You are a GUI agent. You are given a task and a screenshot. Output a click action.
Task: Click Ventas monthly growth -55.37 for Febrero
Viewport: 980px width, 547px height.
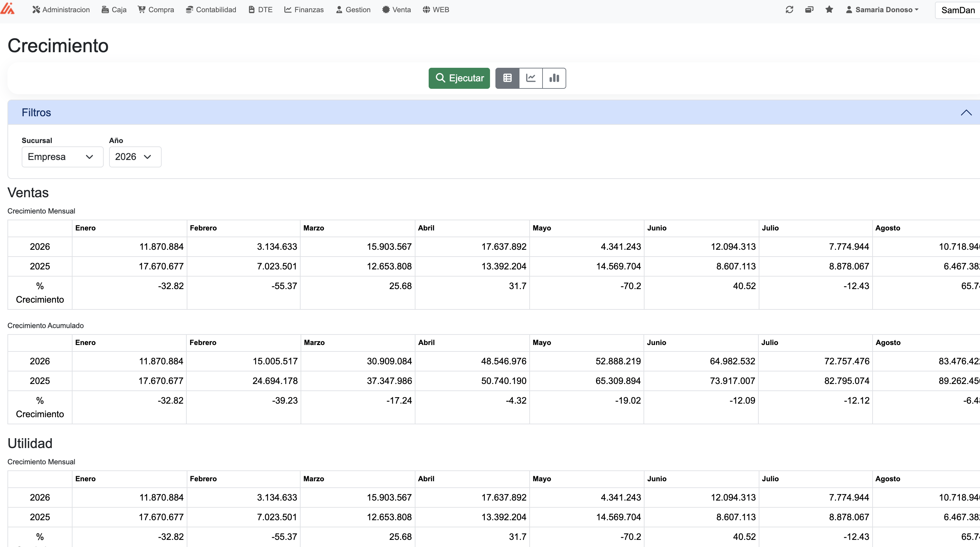[x=284, y=286]
